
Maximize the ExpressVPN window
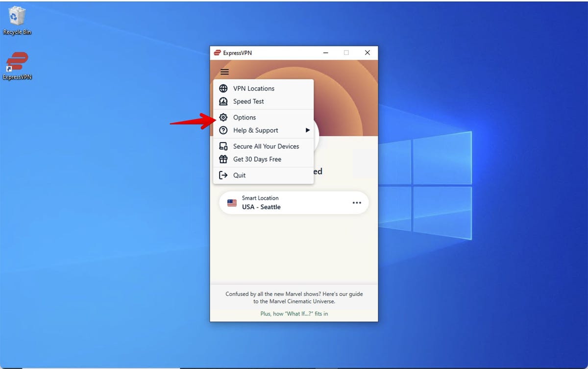pyautogui.click(x=346, y=53)
